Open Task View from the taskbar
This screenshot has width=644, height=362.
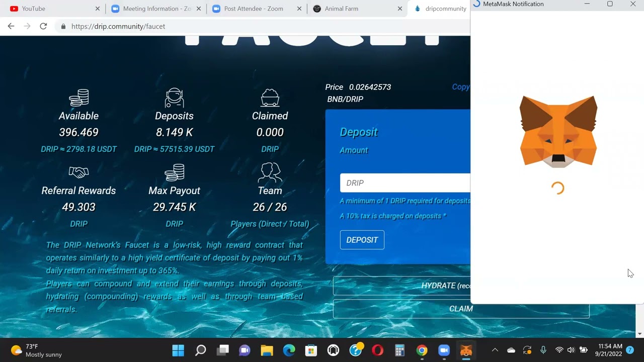click(223, 350)
